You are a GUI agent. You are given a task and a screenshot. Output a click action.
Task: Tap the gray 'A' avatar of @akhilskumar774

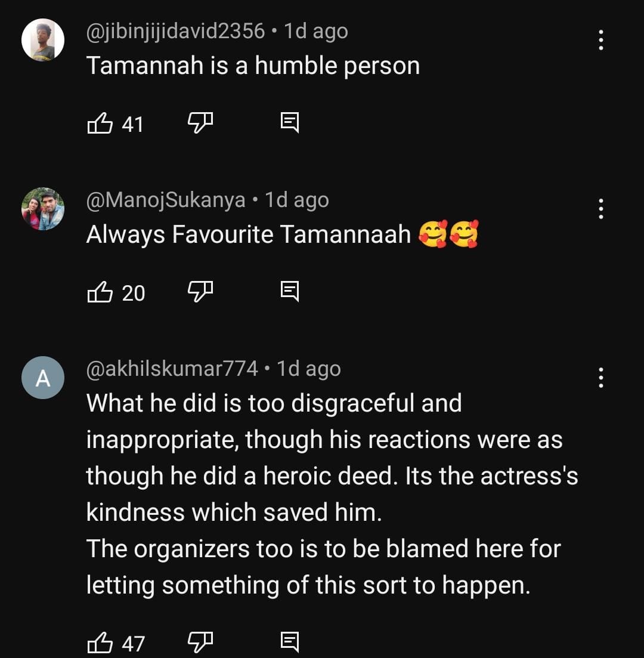[x=43, y=378]
